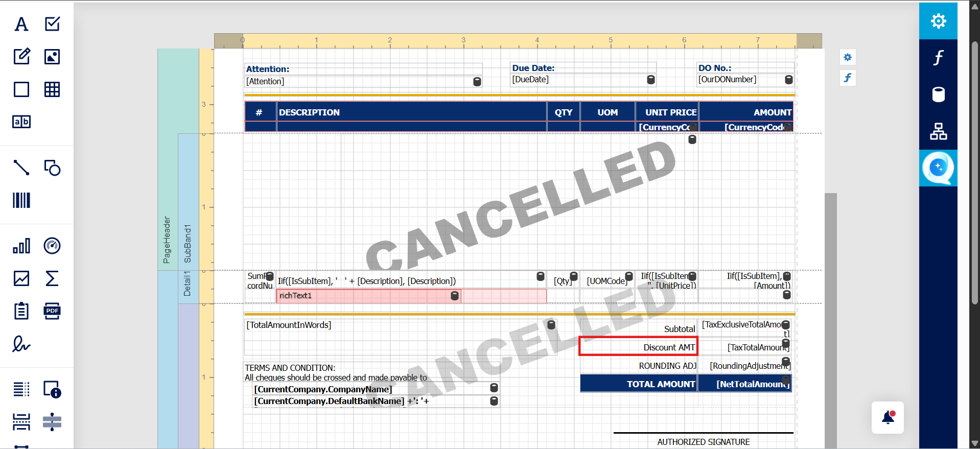Open the Expressions panel in right sidebar
This screenshot has width=980, height=449.
coord(938,58)
